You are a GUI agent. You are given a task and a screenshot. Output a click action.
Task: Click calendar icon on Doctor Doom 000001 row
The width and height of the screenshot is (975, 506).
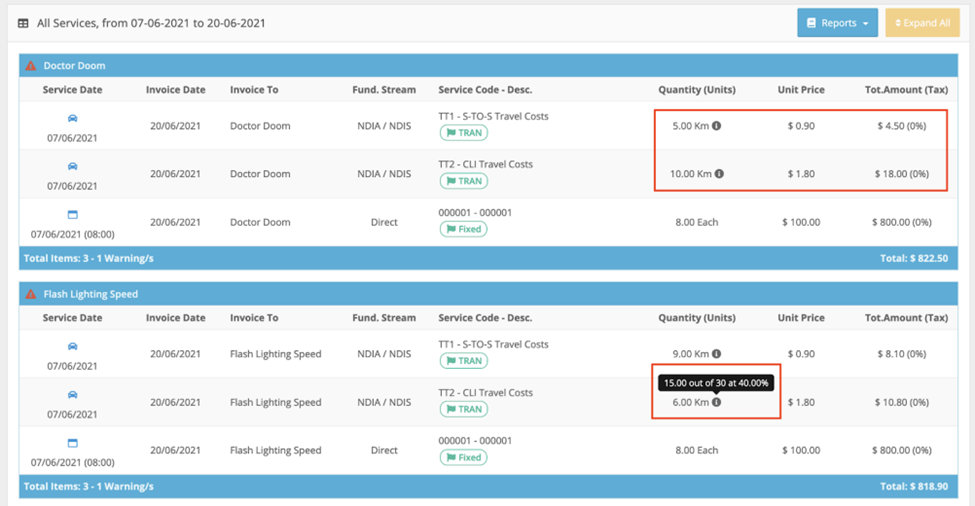(72, 214)
